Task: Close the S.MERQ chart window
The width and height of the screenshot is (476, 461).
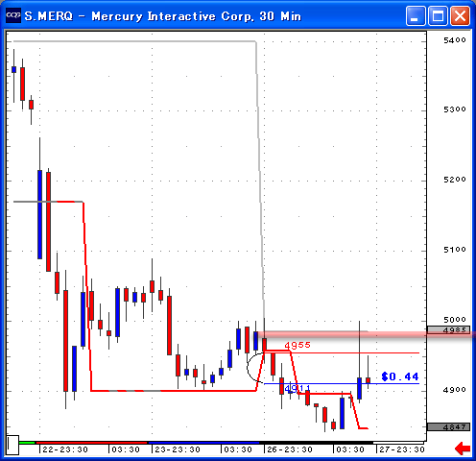Action: tap(460, 15)
